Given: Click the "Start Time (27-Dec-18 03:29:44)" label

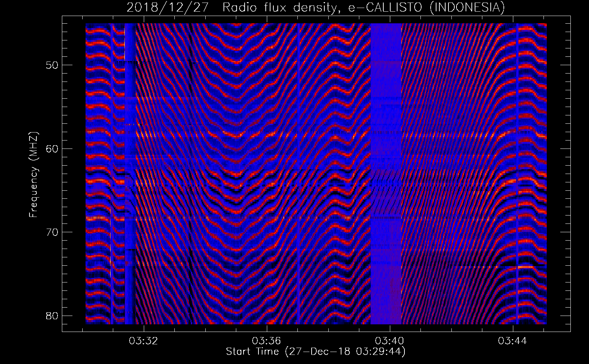Looking at the screenshot, I should (316, 352).
